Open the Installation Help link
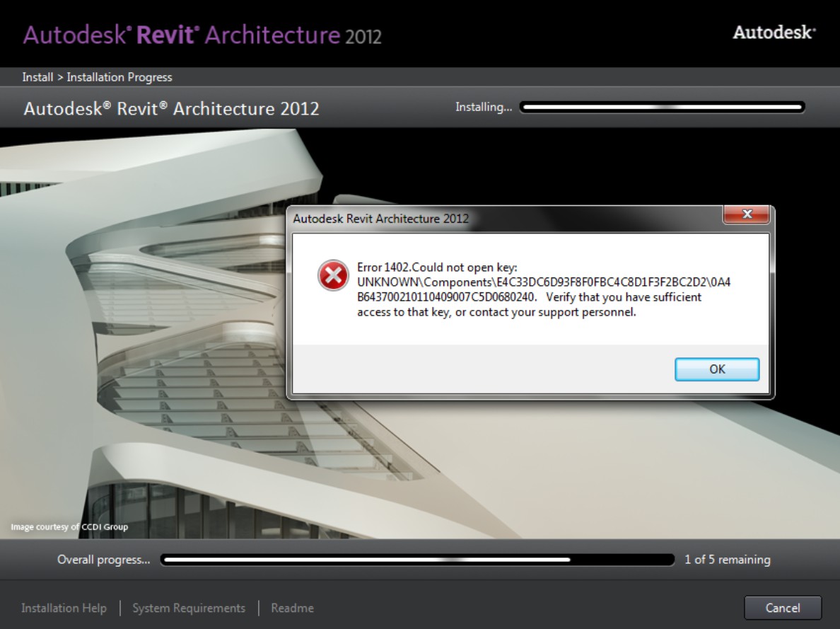The image size is (840, 629). click(64, 608)
